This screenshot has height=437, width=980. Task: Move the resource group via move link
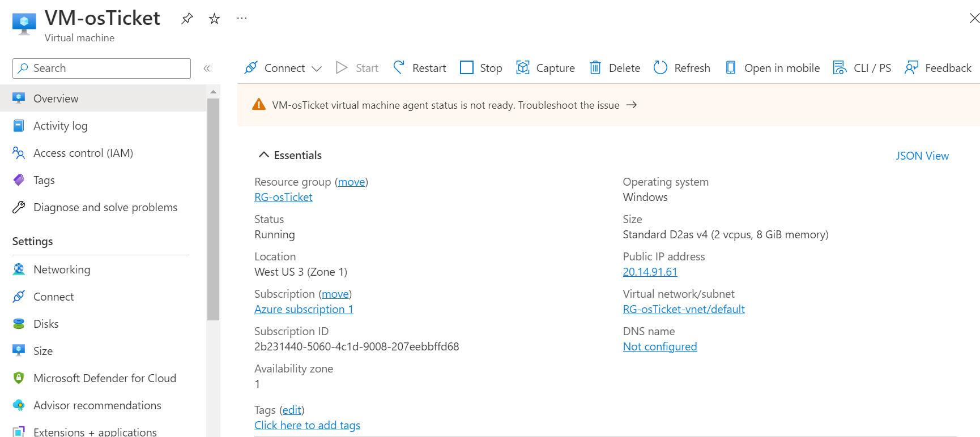(x=352, y=182)
